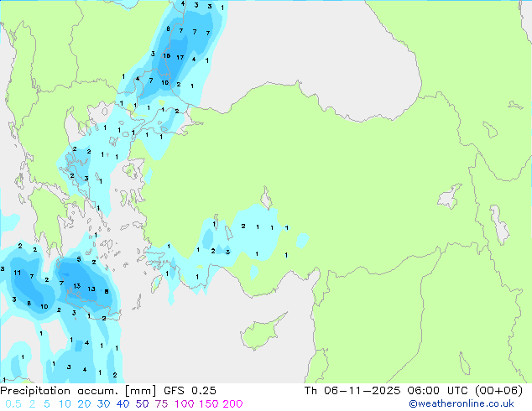The width and height of the screenshot is (532, 411).
Task: Pick the 50 mm legend value
Action: [x=142, y=404]
